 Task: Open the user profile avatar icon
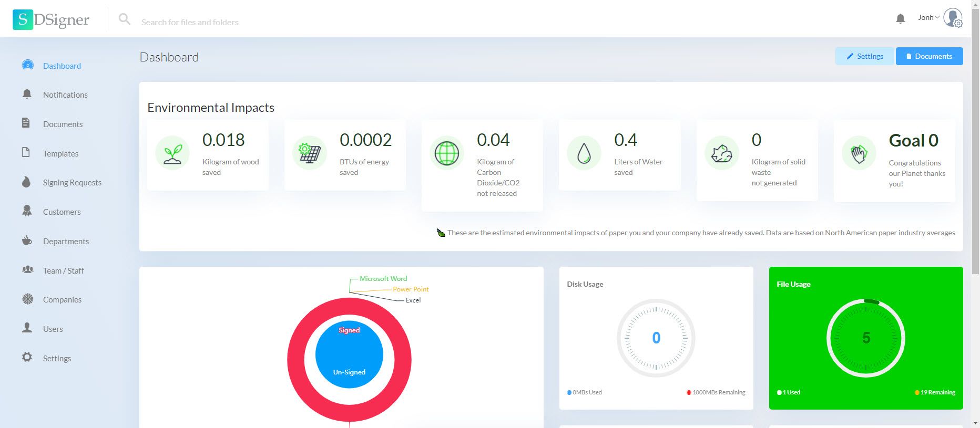pos(952,18)
